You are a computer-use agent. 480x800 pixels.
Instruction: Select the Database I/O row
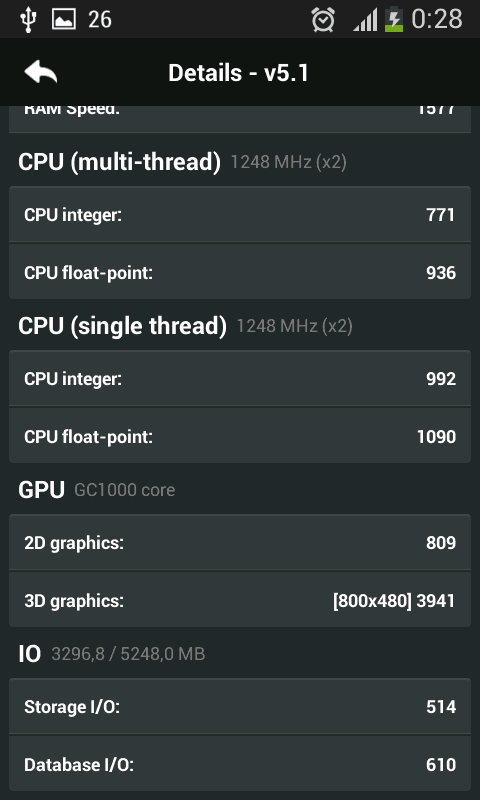tap(240, 765)
